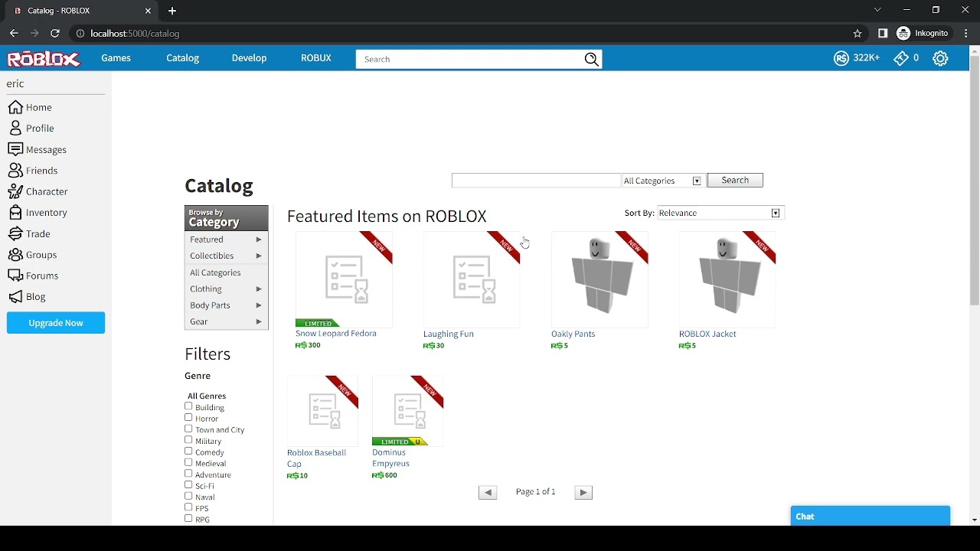Open the Snow Leopard Fedora item link
Viewport: 980px width, 551px height.
335,334
